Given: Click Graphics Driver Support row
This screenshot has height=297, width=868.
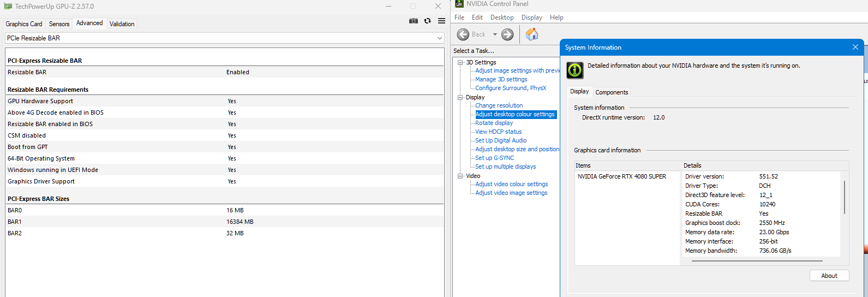Looking at the screenshot, I should pos(224,181).
